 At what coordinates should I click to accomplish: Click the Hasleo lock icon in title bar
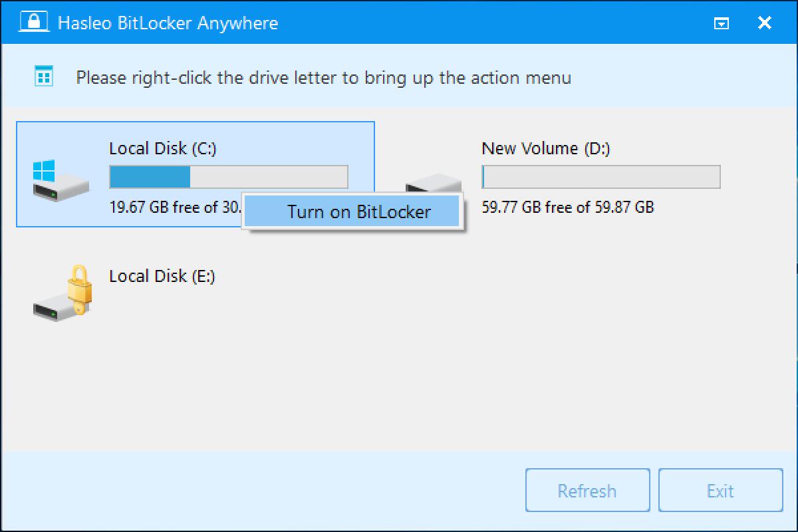(33, 21)
